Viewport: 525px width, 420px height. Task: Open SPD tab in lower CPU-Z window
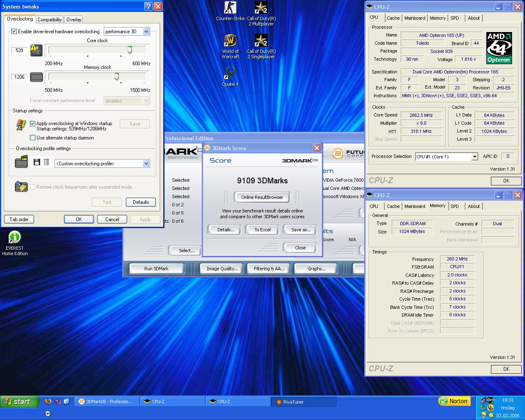tap(454, 206)
